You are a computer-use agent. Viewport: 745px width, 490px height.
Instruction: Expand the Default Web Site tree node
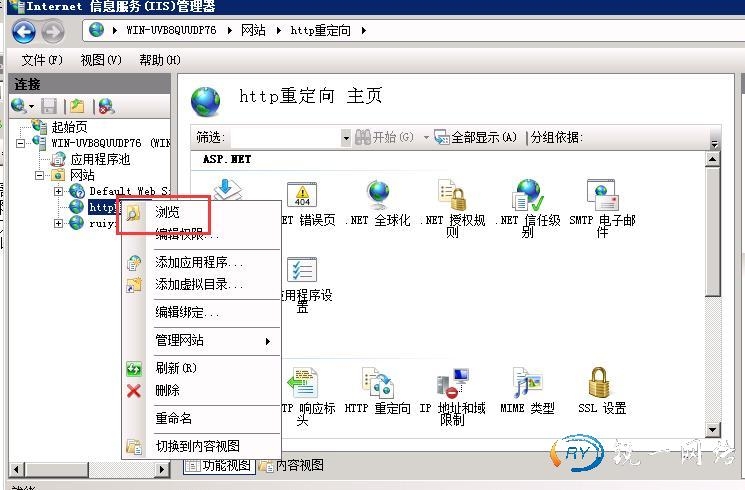[x=58, y=191]
